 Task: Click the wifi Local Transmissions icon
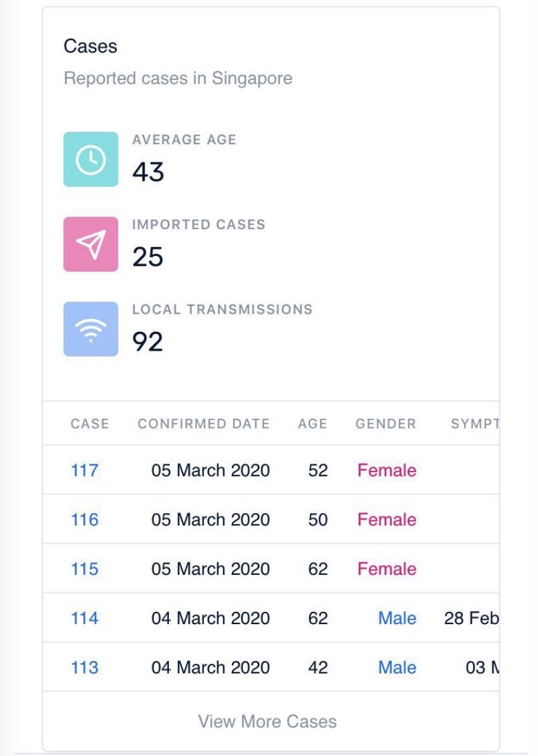pos(91,329)
